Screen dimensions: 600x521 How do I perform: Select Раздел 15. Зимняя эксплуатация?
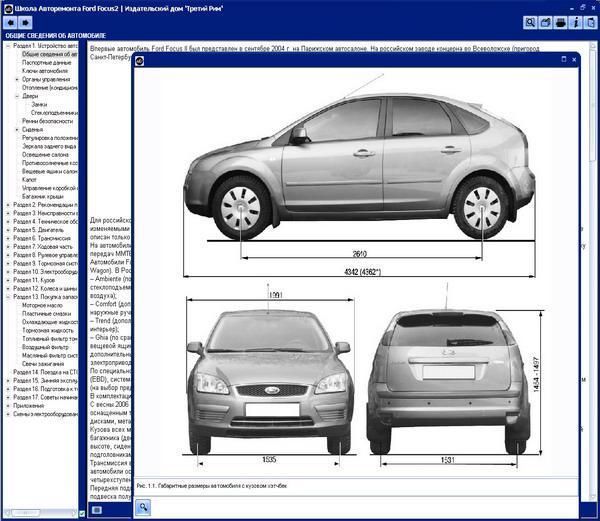45,381
